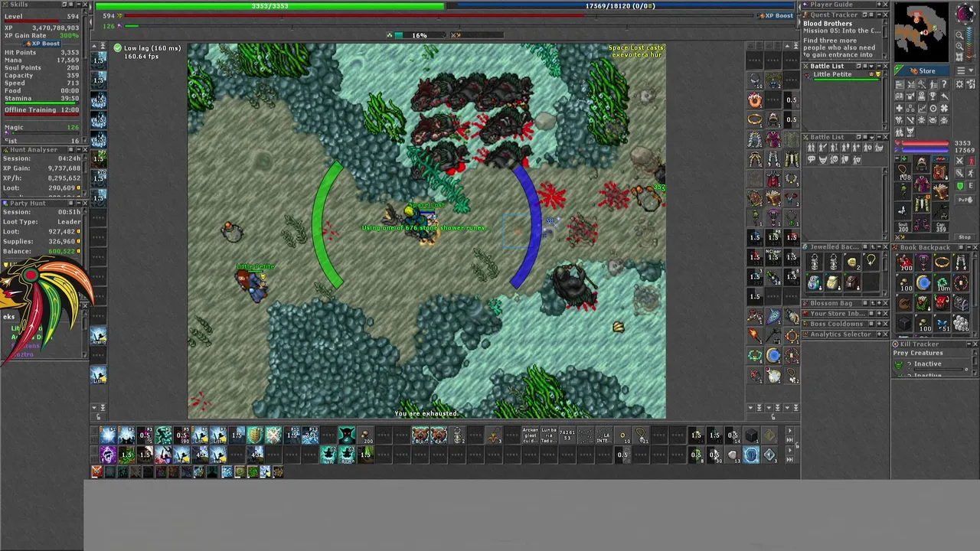Select the gold amulet in Jewelled Backpack

[871, 261]
